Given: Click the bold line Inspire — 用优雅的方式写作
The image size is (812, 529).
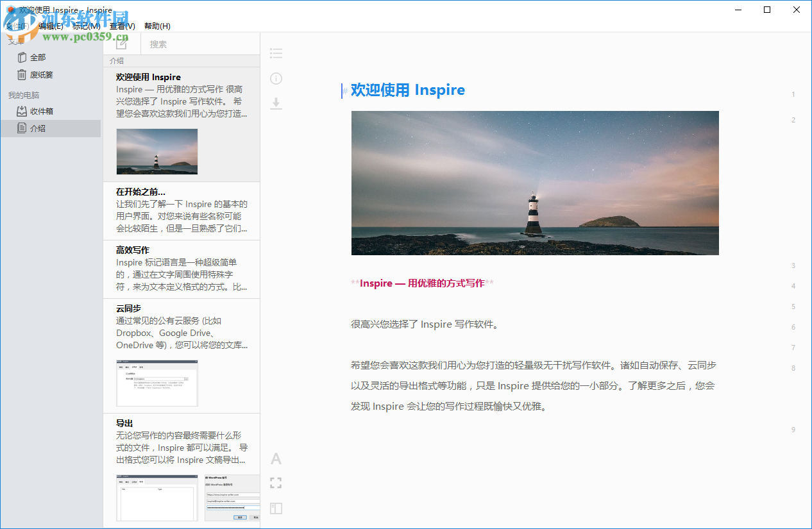Looking at the screenshot, I should pyautogui.click(x=423, y=283).
